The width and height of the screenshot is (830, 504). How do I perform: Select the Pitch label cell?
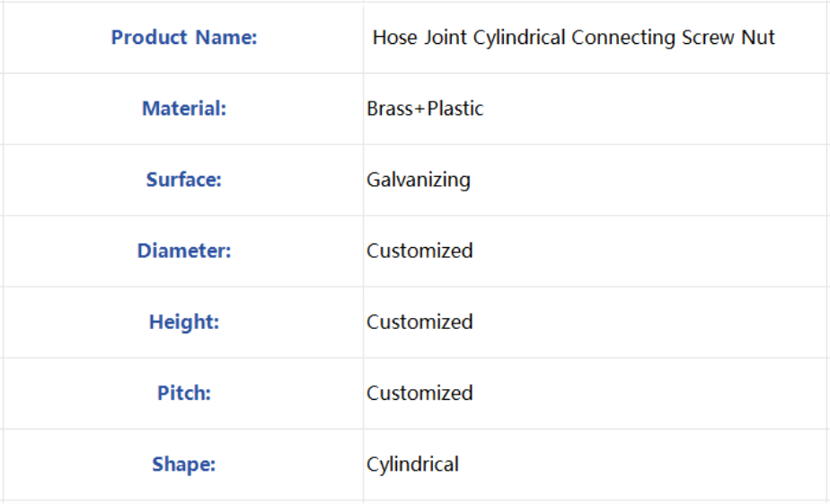pyautogui.click(x=183, y=393)
